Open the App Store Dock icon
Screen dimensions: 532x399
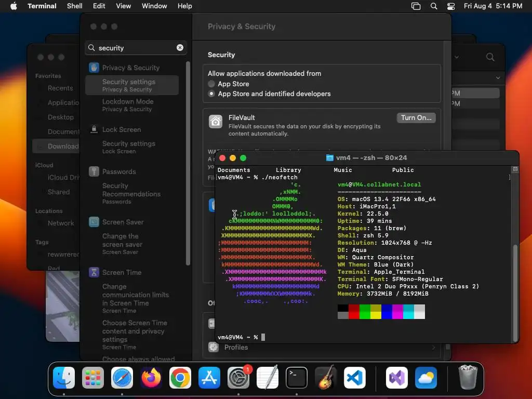[x=209, y=378]
